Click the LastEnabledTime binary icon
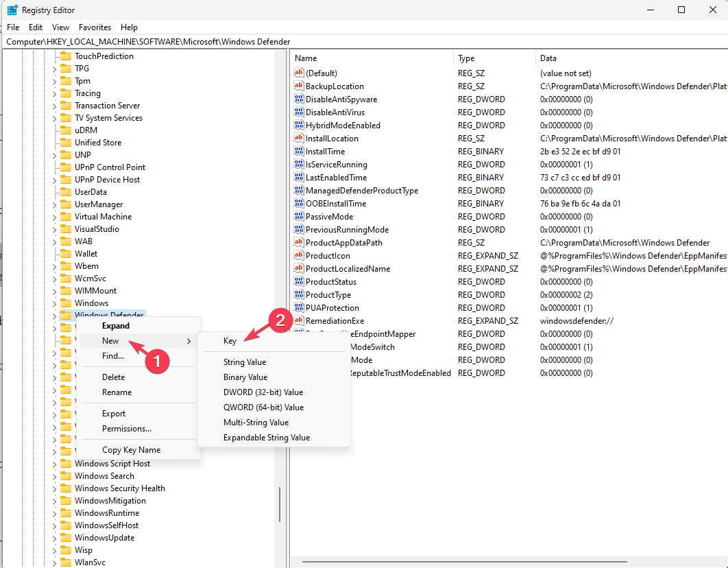Viewport: 728px width, 568px height. tap(299, 177)
